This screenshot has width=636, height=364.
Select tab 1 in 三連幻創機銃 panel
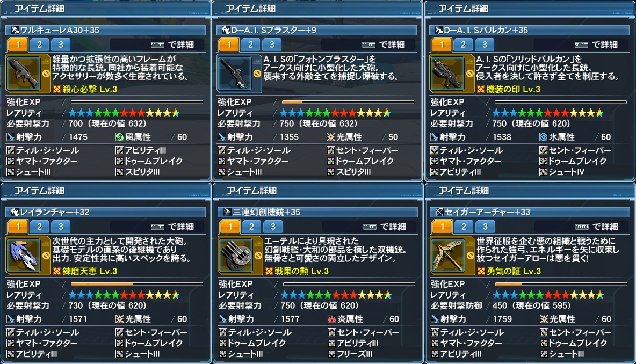(230, 227)
